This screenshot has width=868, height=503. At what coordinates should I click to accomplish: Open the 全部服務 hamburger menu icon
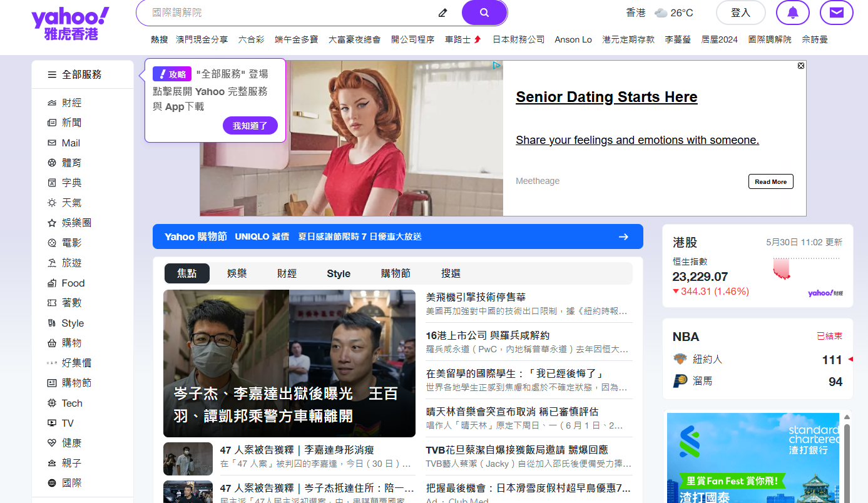click(x=52, y=74)
